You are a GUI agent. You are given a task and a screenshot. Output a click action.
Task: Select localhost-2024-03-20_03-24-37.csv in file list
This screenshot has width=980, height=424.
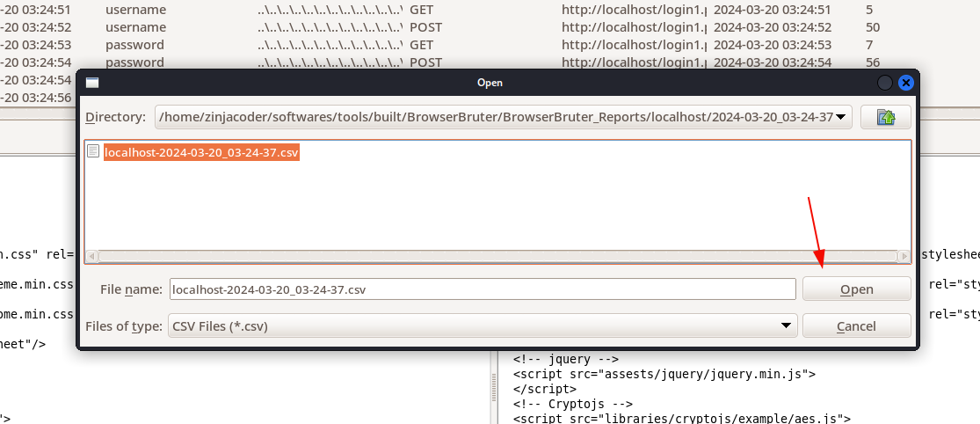(x=201, y=152)
